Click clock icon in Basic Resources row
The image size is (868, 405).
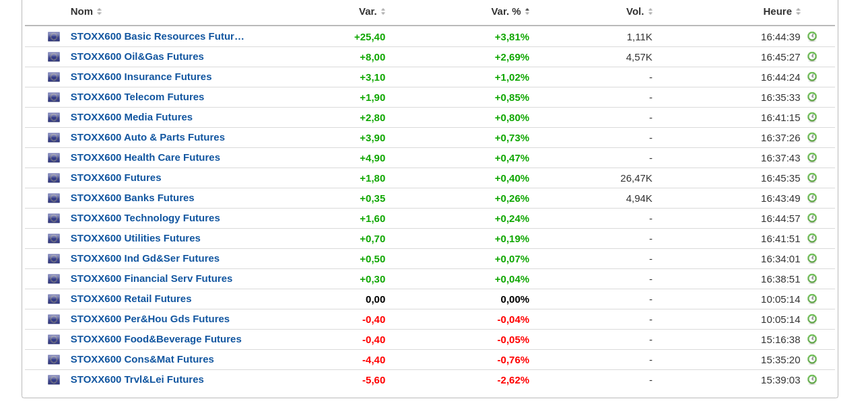[x=812, y=36]
